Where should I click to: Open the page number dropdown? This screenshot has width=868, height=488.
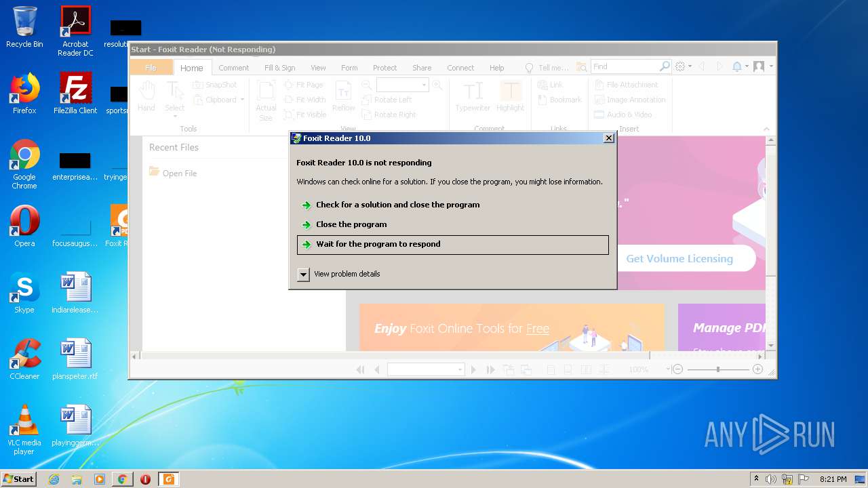point(460,369)
